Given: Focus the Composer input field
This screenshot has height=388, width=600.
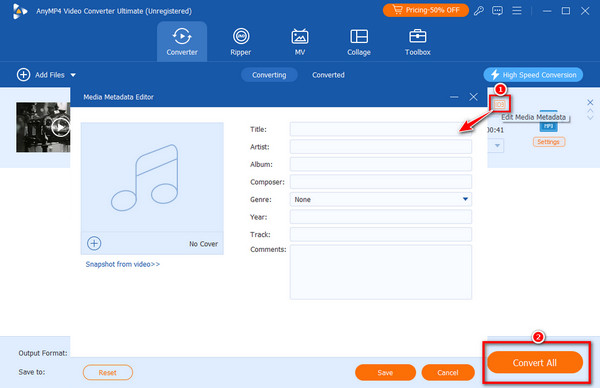Looking at the screenshot, I should (381, 182).
